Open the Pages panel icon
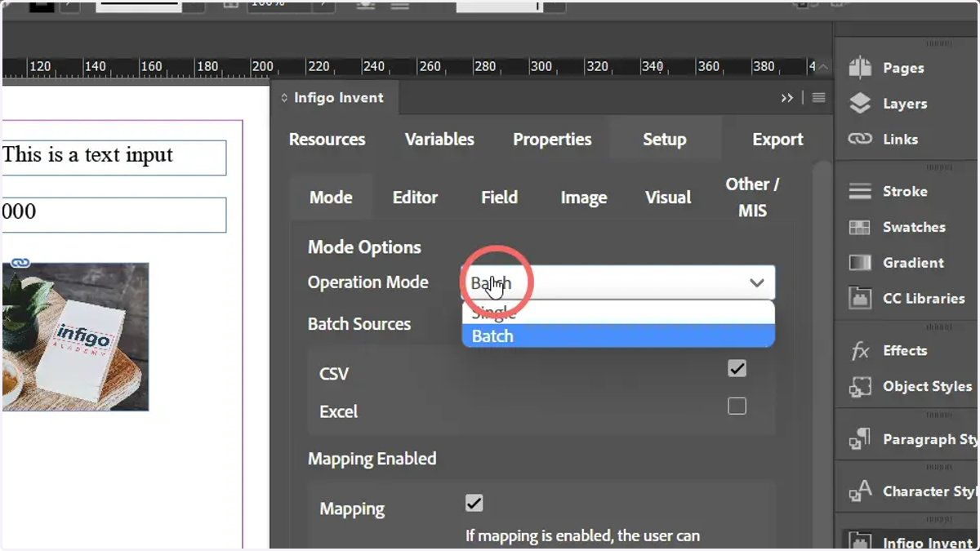Image resolution: width=980 pixels, height=551 pixels. click(x=860, y=68)
